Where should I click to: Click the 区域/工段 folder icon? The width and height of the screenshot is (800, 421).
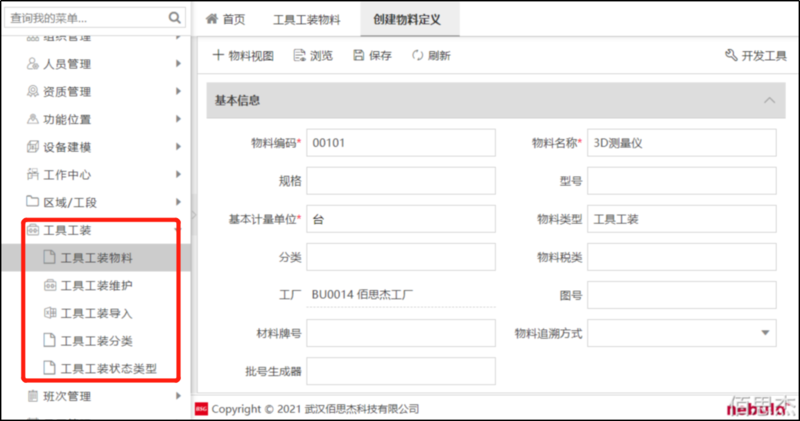coord(33,202)
